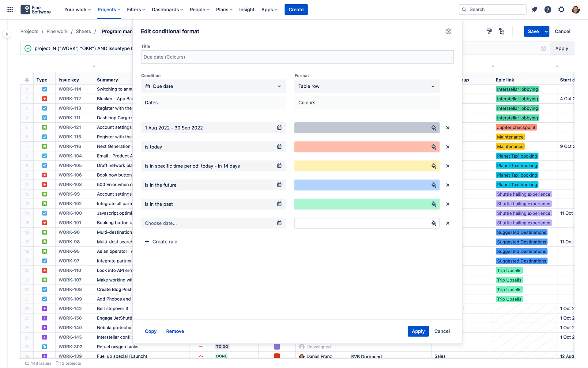Click the Create rule link

click(161, 241)
